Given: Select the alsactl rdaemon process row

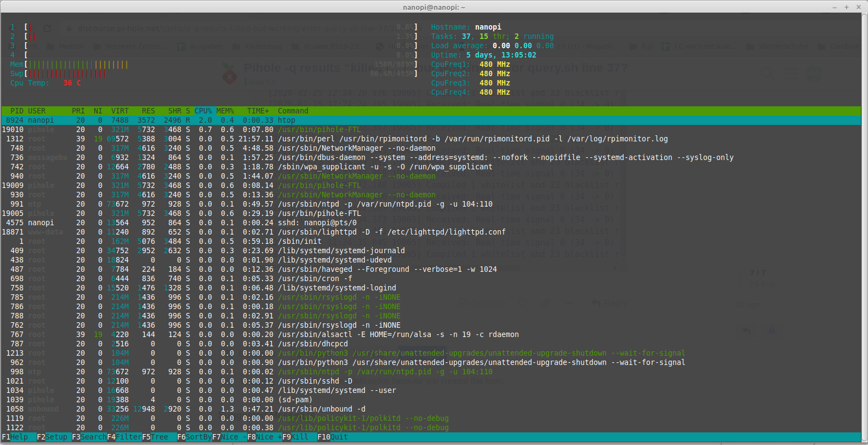Looking at the screenshot, I should (431, 334).
